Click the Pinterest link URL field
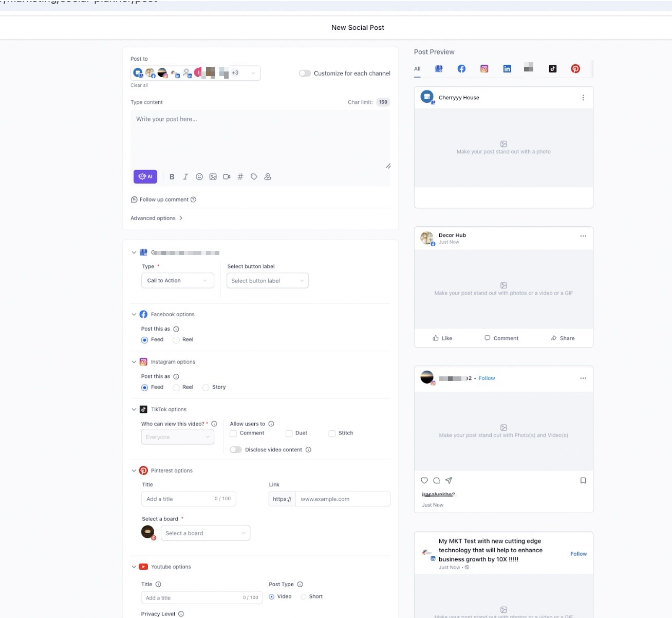Screen dimensions: 672x618 342,499
